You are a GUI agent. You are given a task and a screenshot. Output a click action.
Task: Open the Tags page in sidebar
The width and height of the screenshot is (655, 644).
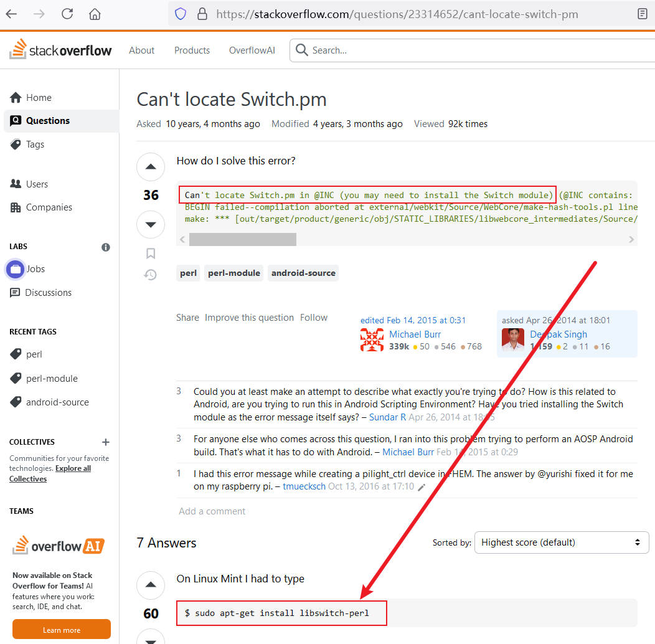click(x=35, y=144)
